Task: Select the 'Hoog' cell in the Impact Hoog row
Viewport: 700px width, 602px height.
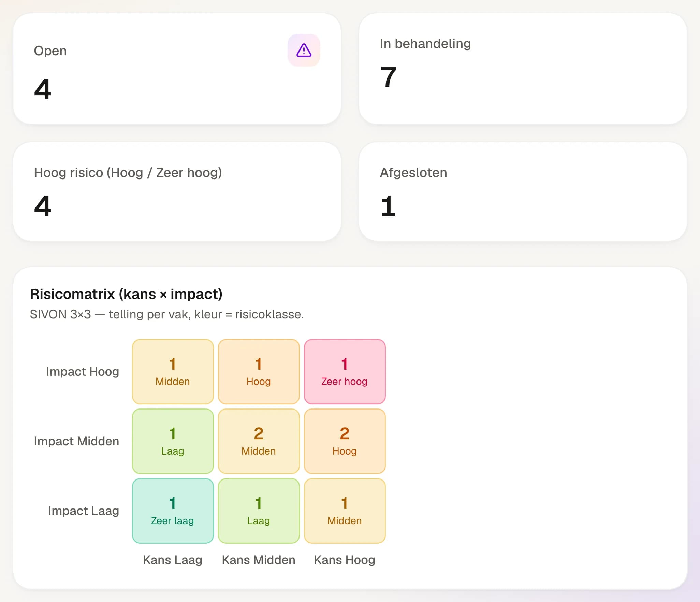Action: point(259,371)
